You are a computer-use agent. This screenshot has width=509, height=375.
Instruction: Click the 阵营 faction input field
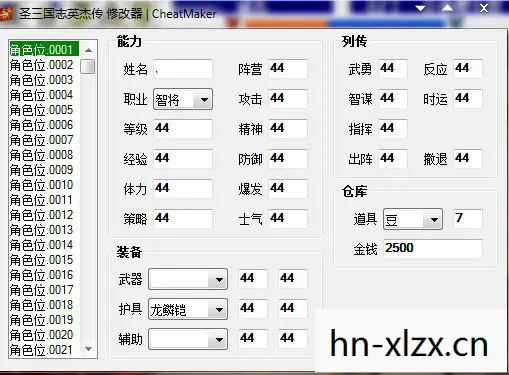[x=288, y=69]
